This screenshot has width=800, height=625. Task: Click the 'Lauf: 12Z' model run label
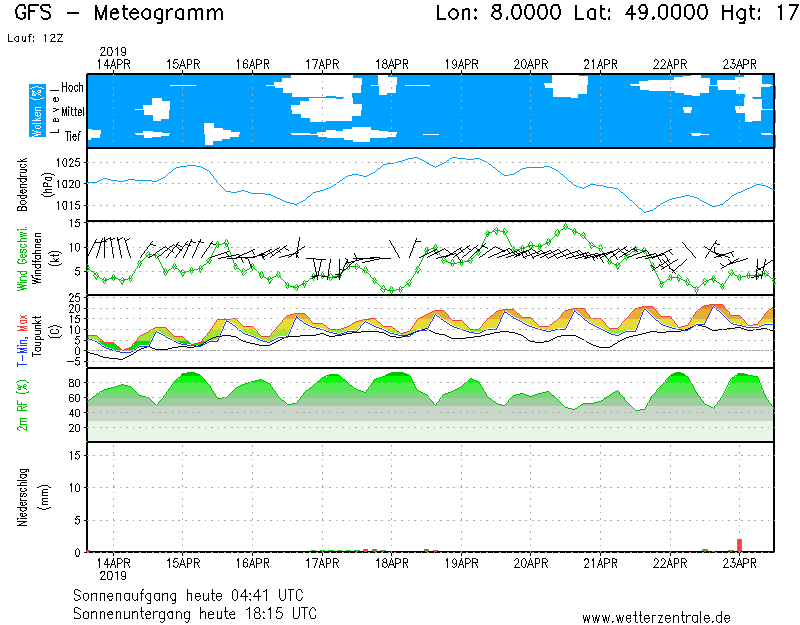35,38
